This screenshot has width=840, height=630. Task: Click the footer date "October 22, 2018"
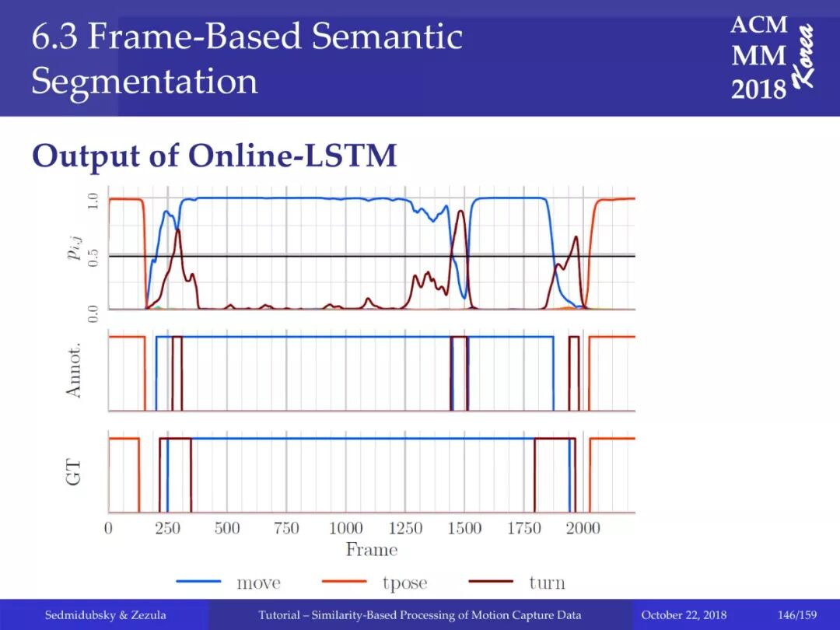[684, 615]
